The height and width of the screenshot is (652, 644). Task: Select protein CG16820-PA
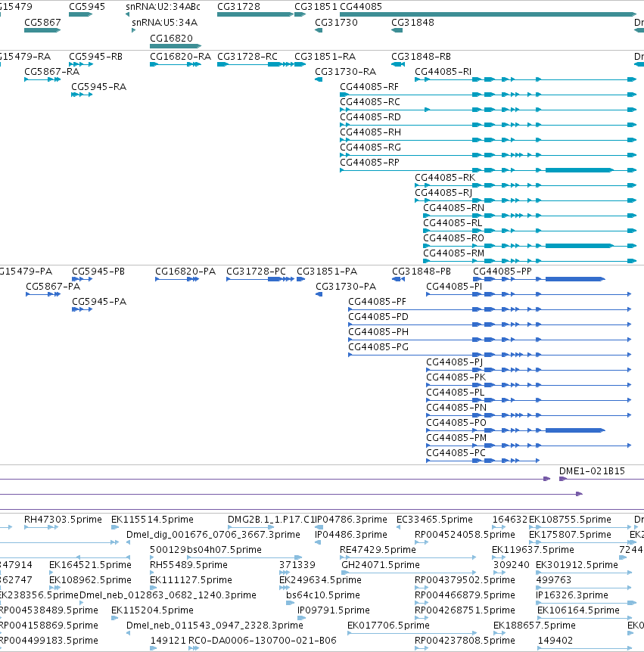coord(177,278)
